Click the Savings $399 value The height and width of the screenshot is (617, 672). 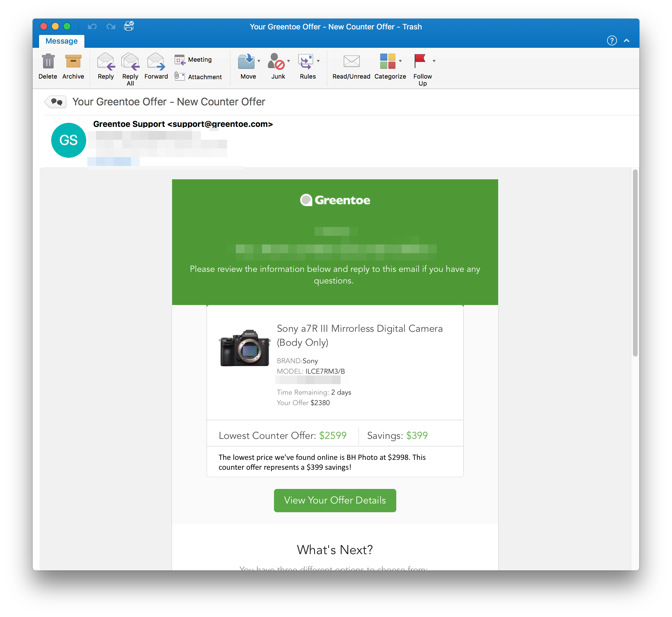coord(417,435)
